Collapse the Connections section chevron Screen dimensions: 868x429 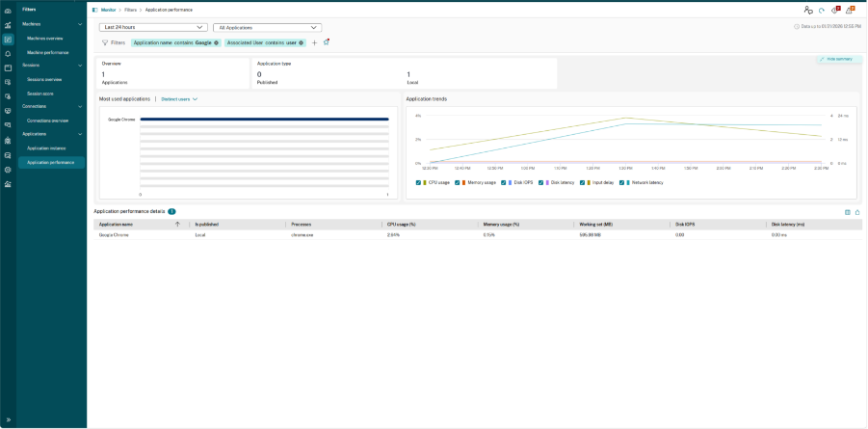(80, 106)
